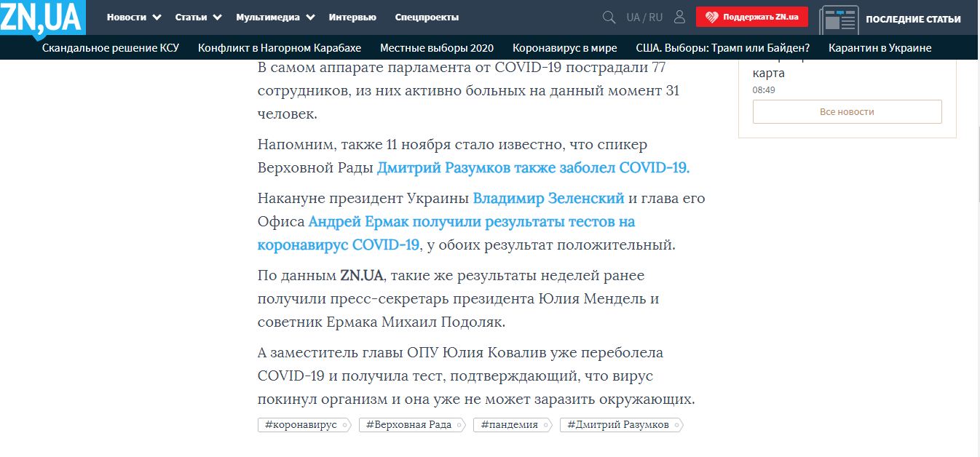
Task: Select the #пандемия tag
Action: 510,425
